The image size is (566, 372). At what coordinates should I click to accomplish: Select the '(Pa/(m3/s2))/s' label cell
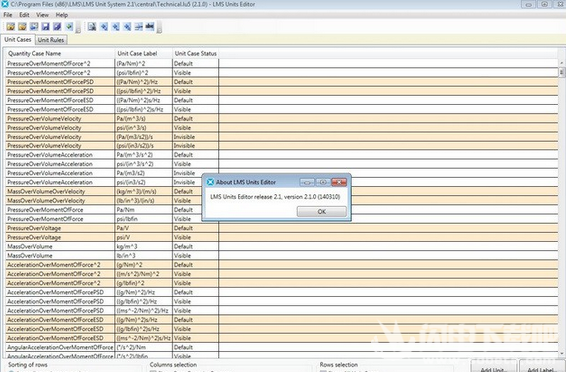(144, 137)
